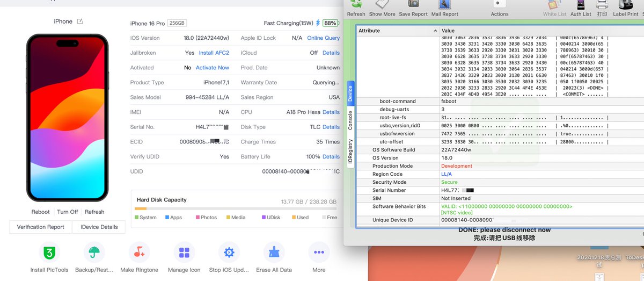Click the Hard Disk Capacity usage bar
This screenshot has width=644, height=281.
click(236, 208)
